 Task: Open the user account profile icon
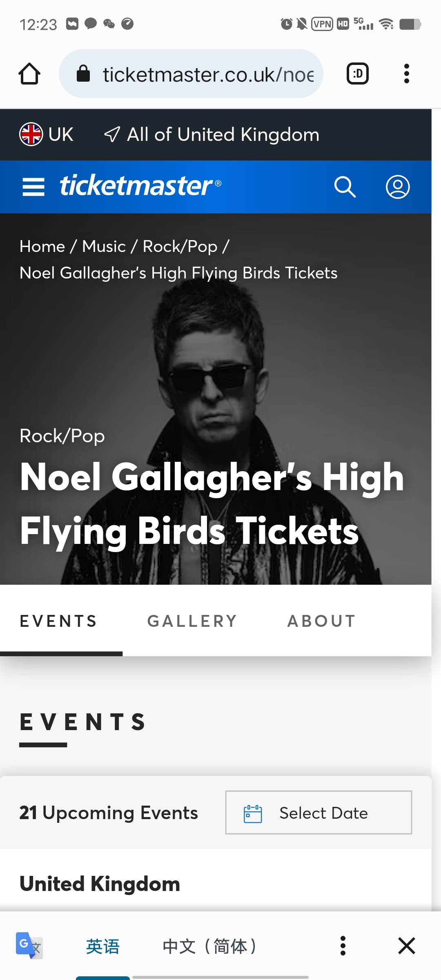click(x=398, y=187)
